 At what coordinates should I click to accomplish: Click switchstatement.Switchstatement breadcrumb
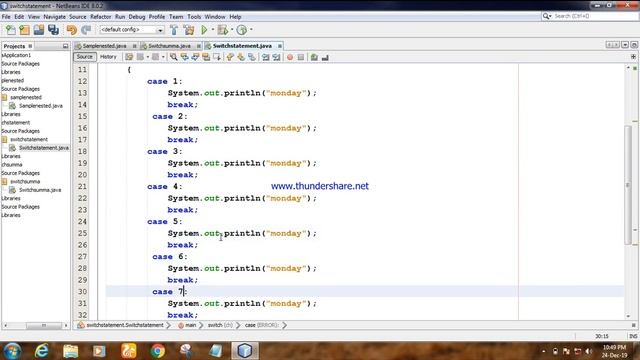(124, 325)
